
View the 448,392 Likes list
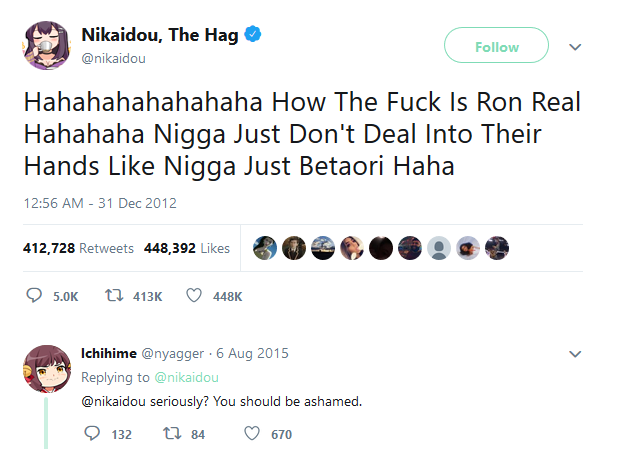(186, 248)
